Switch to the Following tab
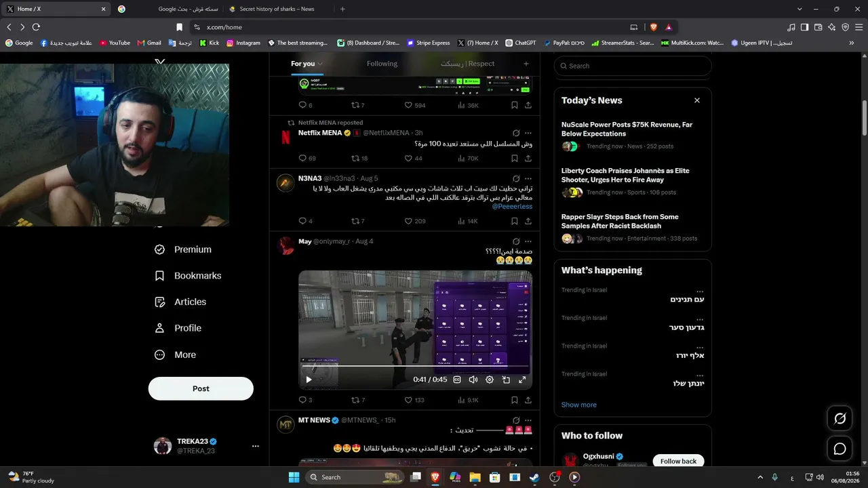 (382, 64)
